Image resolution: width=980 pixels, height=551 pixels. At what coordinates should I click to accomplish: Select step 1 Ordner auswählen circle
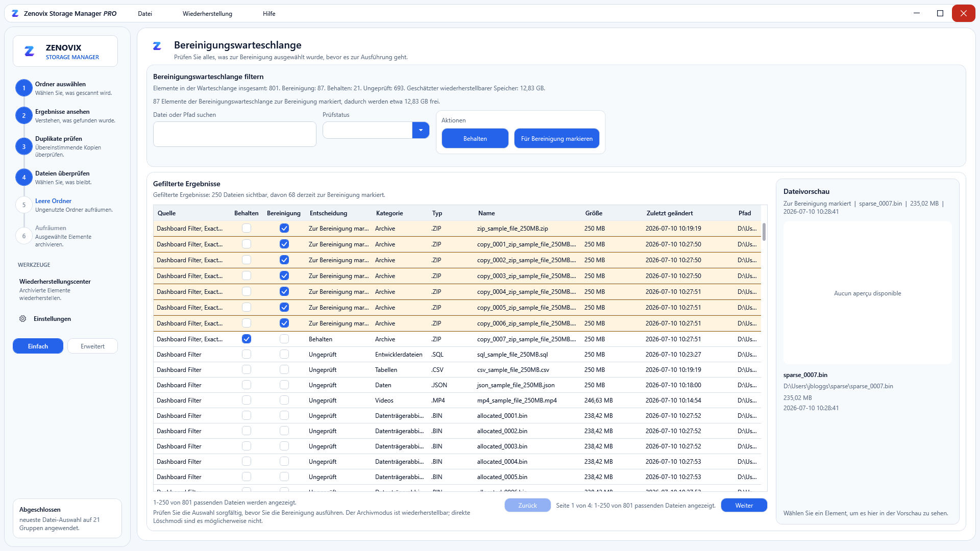(x=24, y=88)
